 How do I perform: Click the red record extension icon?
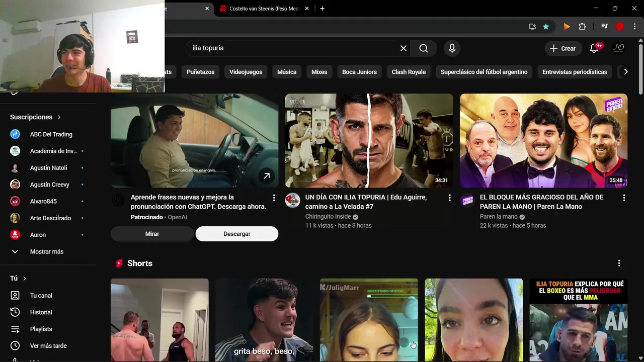(620, 27)
